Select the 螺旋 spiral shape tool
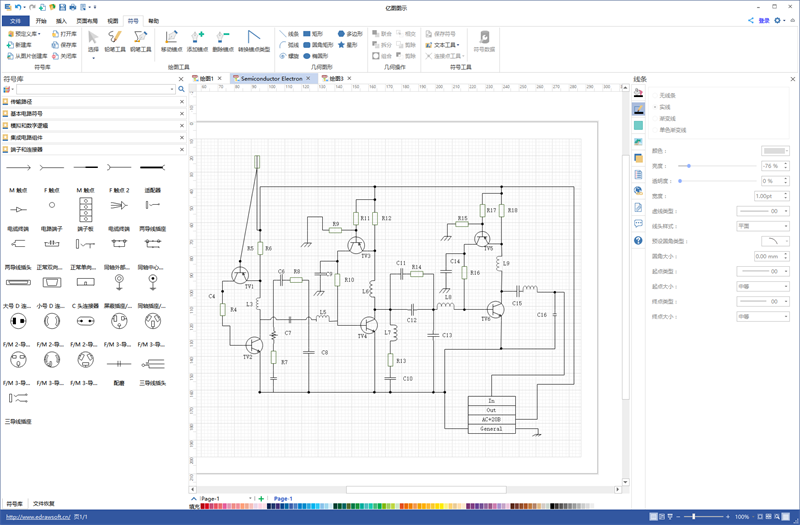 coord(289,56)
